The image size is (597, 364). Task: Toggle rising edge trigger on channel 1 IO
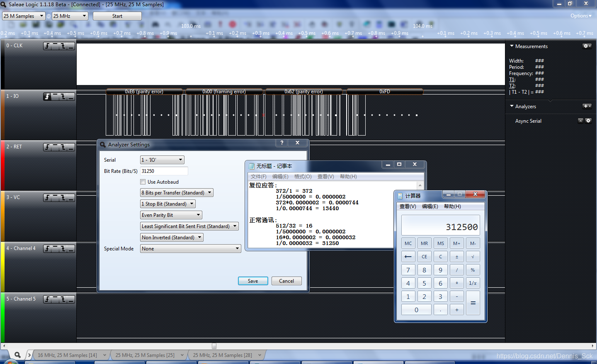48,97
